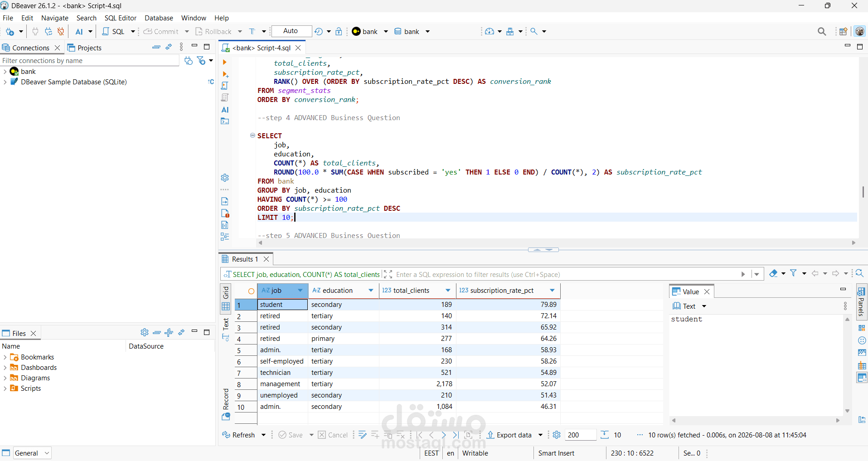
Task: Open the Refresh dropdown arrow
Action: coord(263,435)
